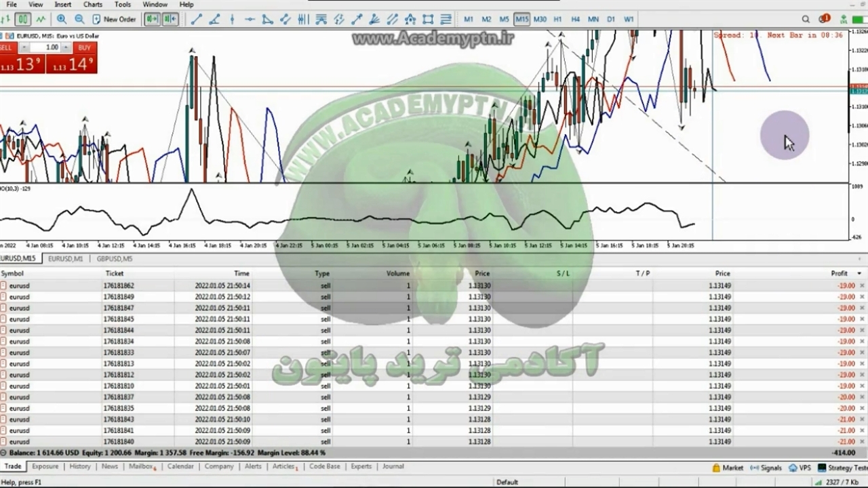The image size is (868, 488).
Task: Expand the Profit column dropdown arrow
Action: pos(859,274)
